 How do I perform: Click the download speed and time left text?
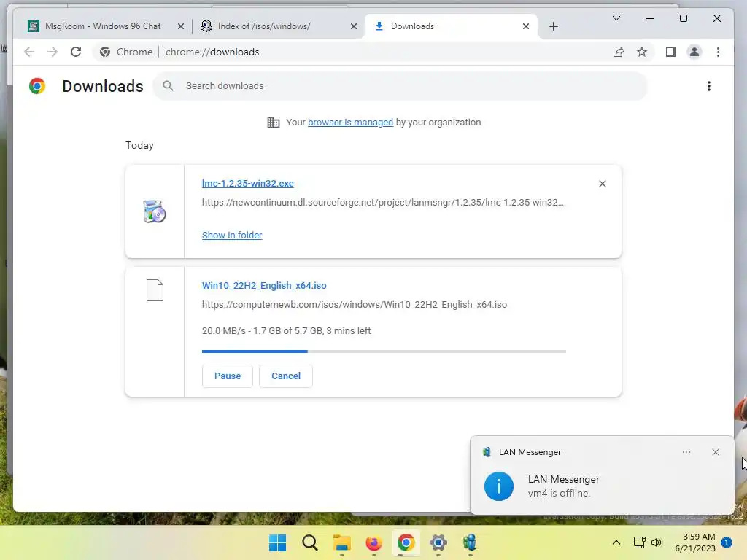(x=286, y=330)
